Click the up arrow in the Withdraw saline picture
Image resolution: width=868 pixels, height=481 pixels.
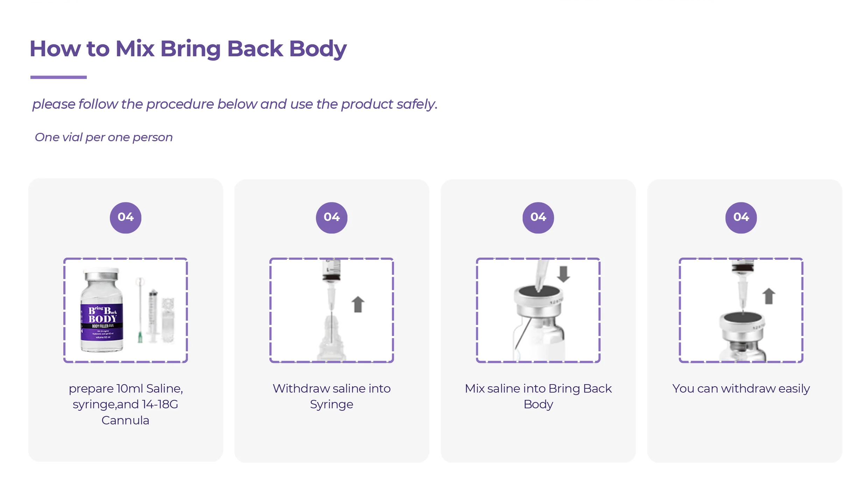pyautogui.click(x=358, y=304)
